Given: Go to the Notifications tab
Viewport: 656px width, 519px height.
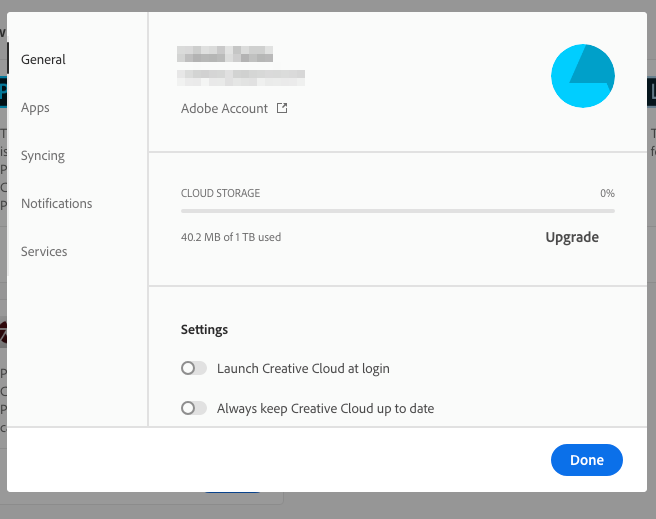Looking at the screenshot, I should click(x=57, y=203).
